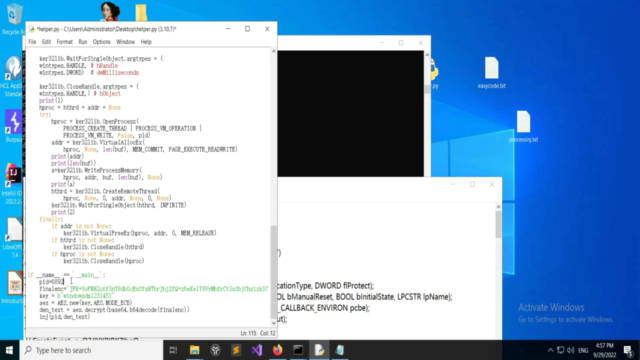
Task: Click the '_CALLBACK_ENVIRON pcbe' line in the lower window
Action: [x=323, y=308]
